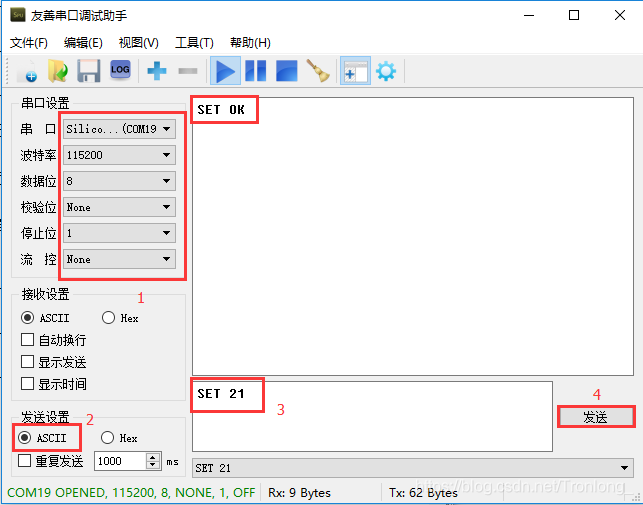Open the 视图(V) menu

[x=139, y=43]
